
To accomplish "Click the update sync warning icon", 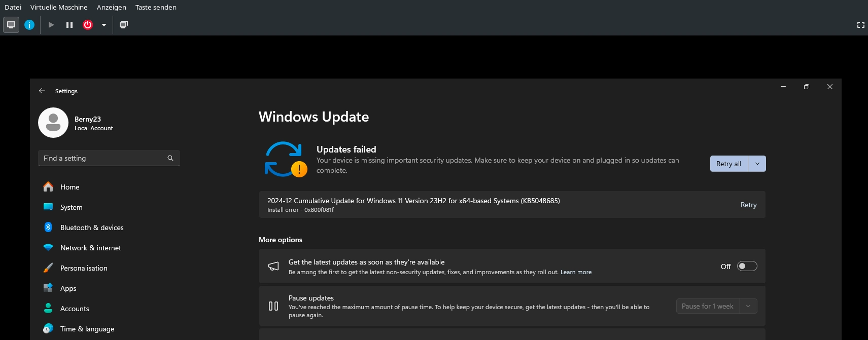I will click(286, 159).
